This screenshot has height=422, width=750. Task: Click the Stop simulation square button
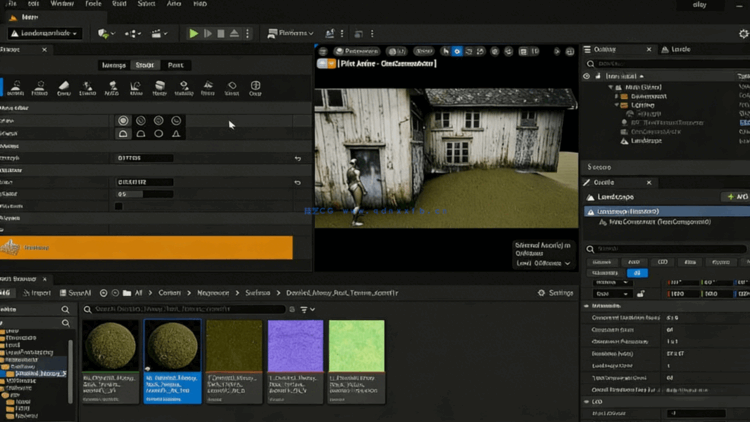pos(221,33)
